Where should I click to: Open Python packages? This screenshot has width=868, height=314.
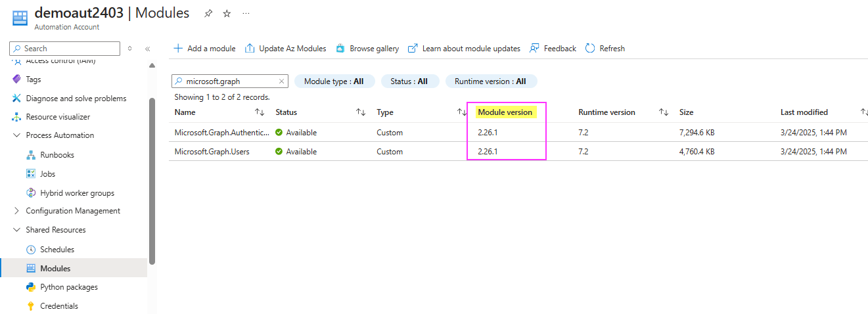click(x=69, y=287)
